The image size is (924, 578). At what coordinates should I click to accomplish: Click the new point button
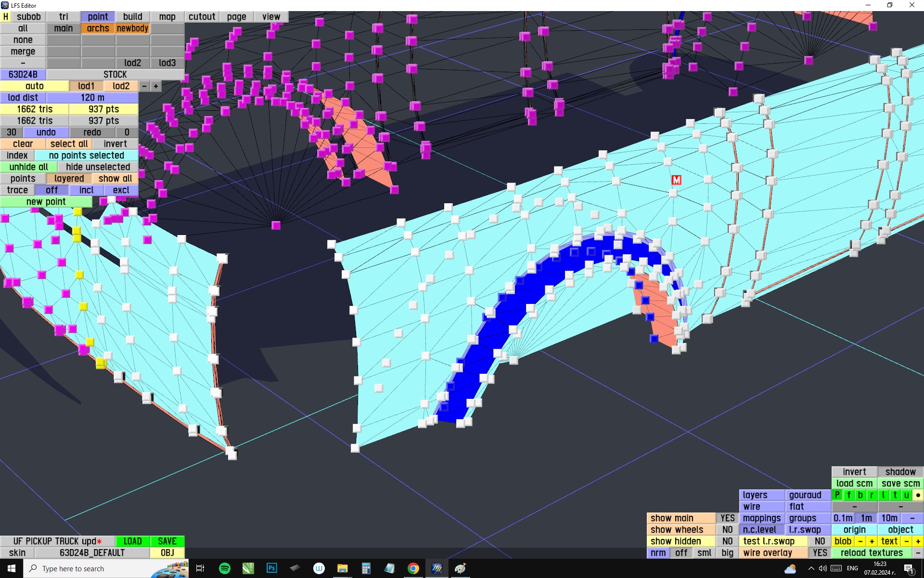tap(46, 202)
